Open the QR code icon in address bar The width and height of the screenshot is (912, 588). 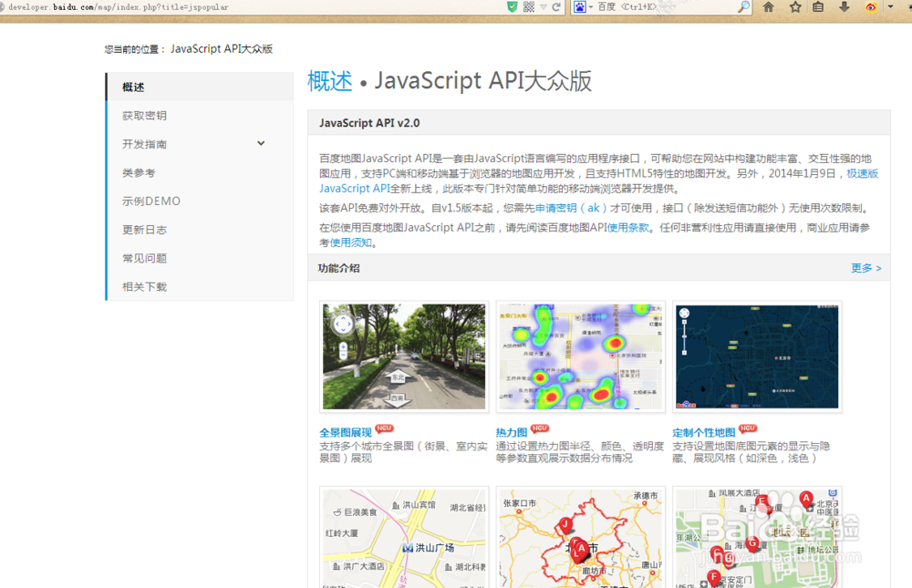pos(529,7)
